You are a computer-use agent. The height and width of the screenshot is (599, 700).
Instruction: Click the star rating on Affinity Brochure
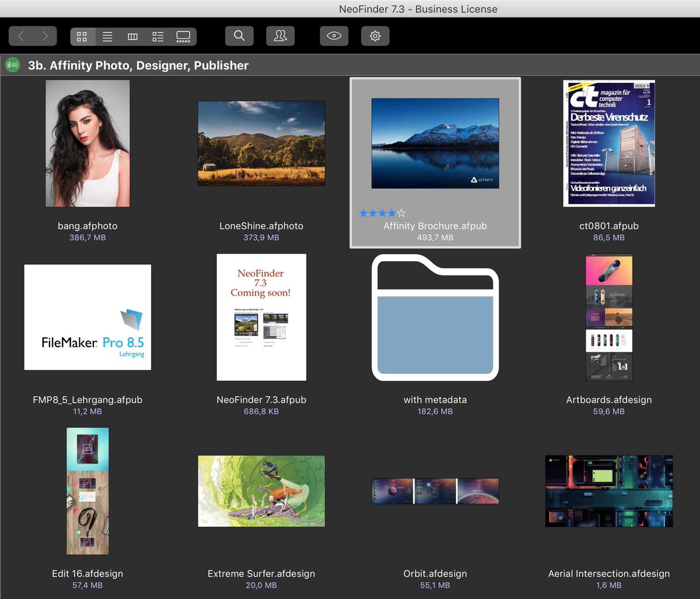tap(382, 213)
